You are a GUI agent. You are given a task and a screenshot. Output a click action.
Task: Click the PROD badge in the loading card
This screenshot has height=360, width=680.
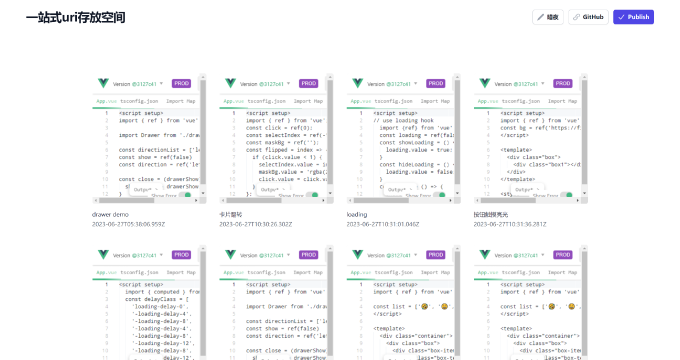(435, 83)
